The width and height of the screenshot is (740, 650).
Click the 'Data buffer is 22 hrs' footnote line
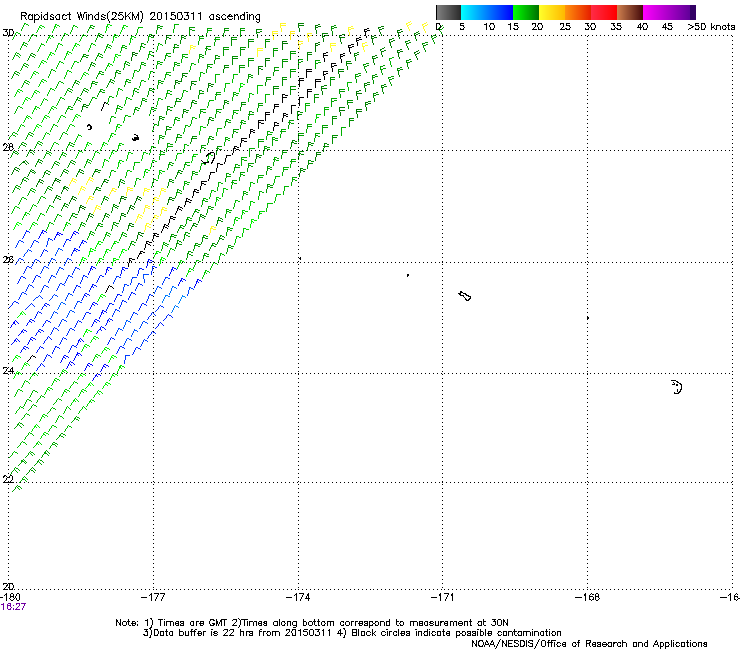(x=352, y=633)
